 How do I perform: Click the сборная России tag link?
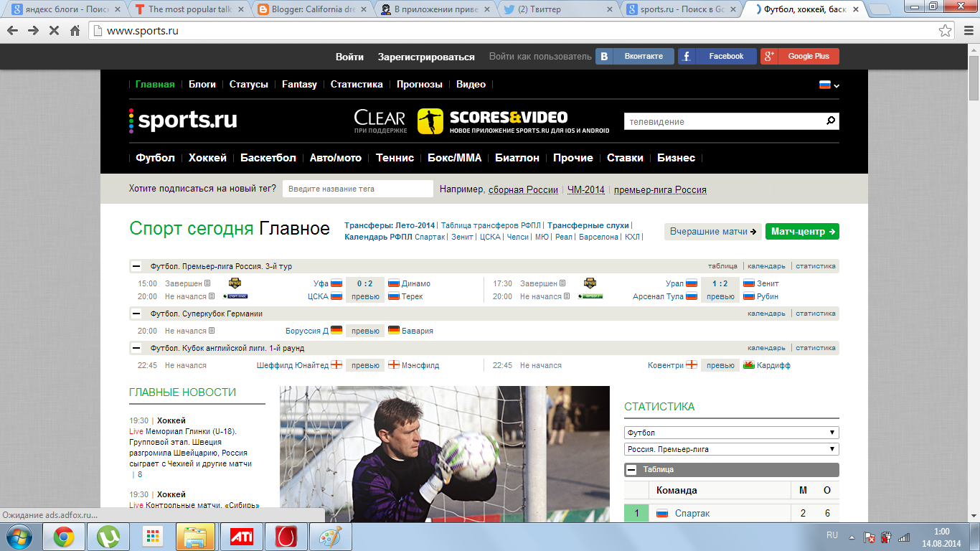(x=523, y=189)
